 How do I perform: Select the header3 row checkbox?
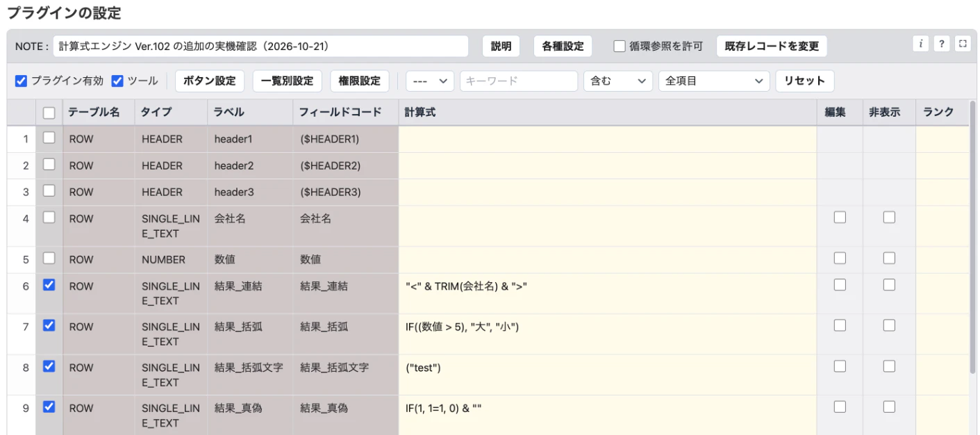click(49, 191)
